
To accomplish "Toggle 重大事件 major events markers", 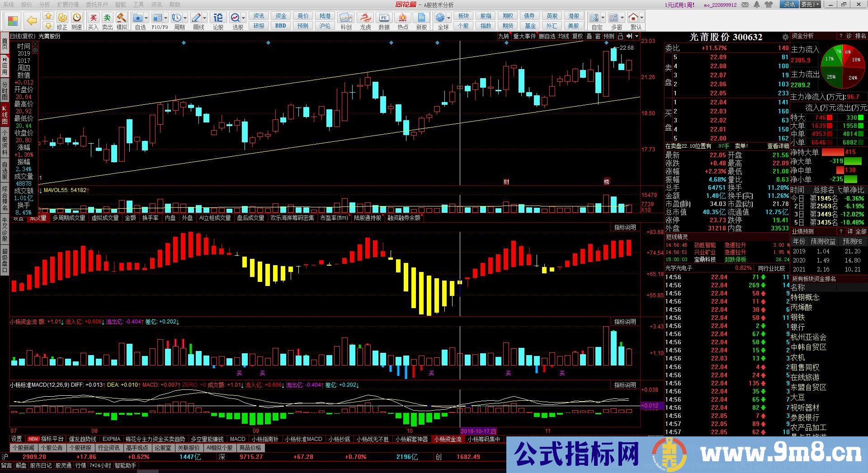I will point(524,36).
